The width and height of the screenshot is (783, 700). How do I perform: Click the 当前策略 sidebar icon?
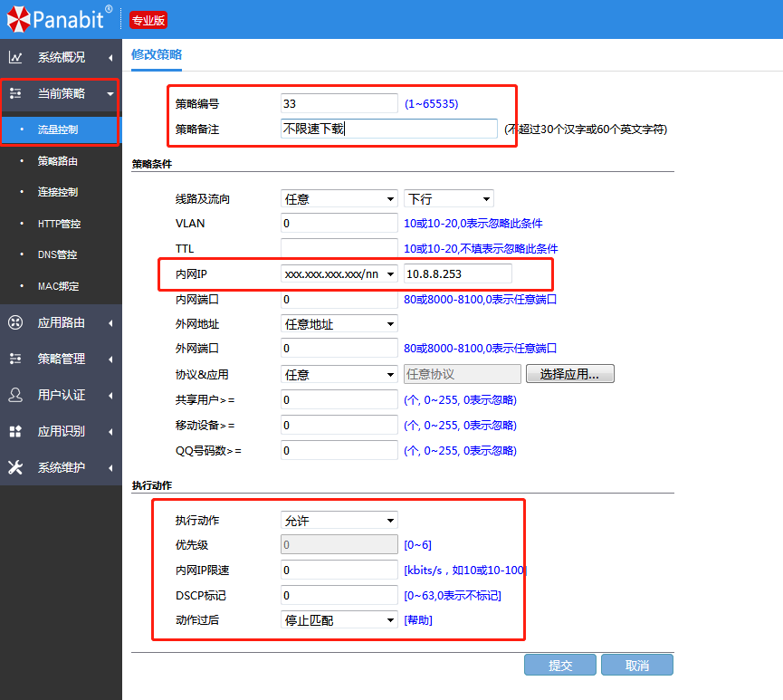[x=15, y=93]
